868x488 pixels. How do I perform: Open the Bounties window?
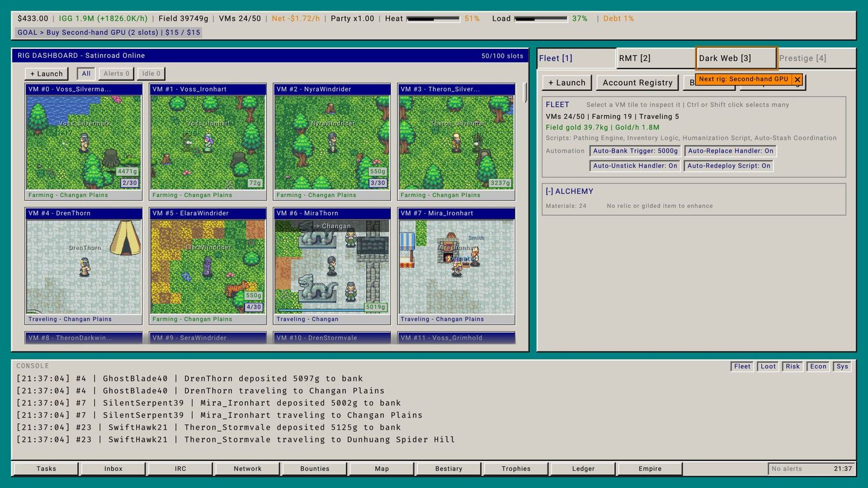(x=315, y=469)
